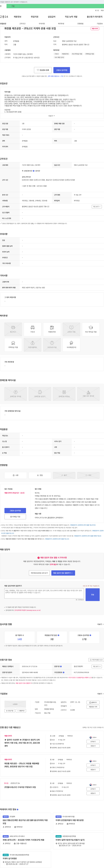Viewport: 104px width, 868px height.
Task: Click the 통근버스 welfare icon
Action: pyautogui.click(x=13, y=329)
